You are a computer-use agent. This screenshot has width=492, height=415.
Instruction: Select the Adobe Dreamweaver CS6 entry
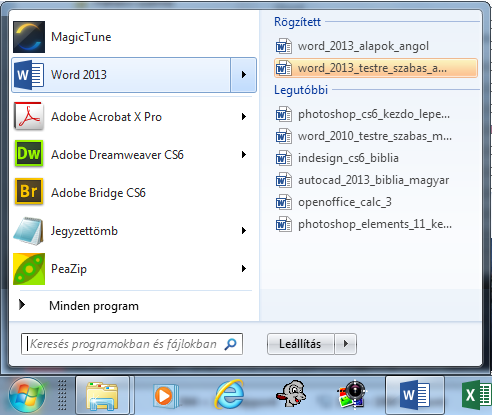(134, 155)
